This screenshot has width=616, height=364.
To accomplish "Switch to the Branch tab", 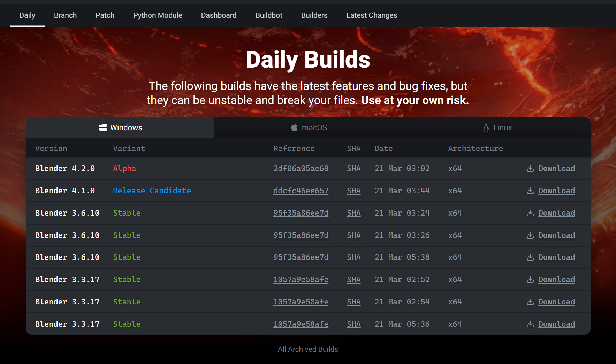I will tap(65, 15).
